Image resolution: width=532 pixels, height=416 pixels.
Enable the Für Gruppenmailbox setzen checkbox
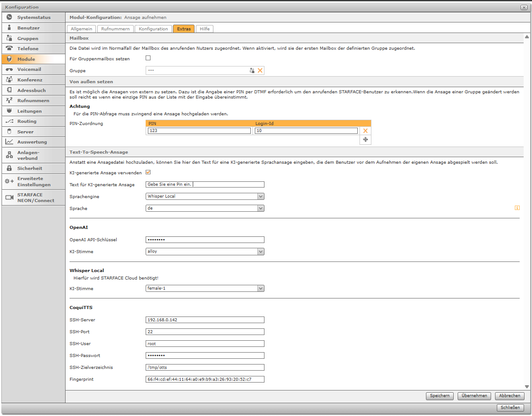(148, 58)
